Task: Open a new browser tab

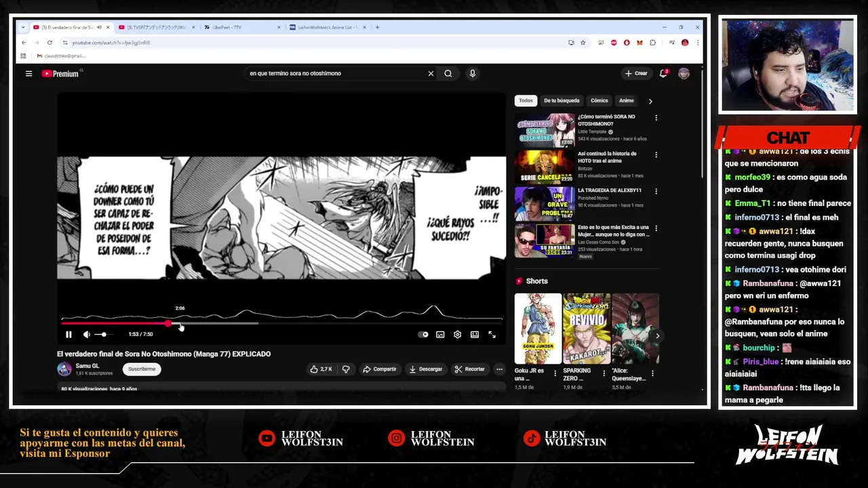Action: (x=378, y=27)
